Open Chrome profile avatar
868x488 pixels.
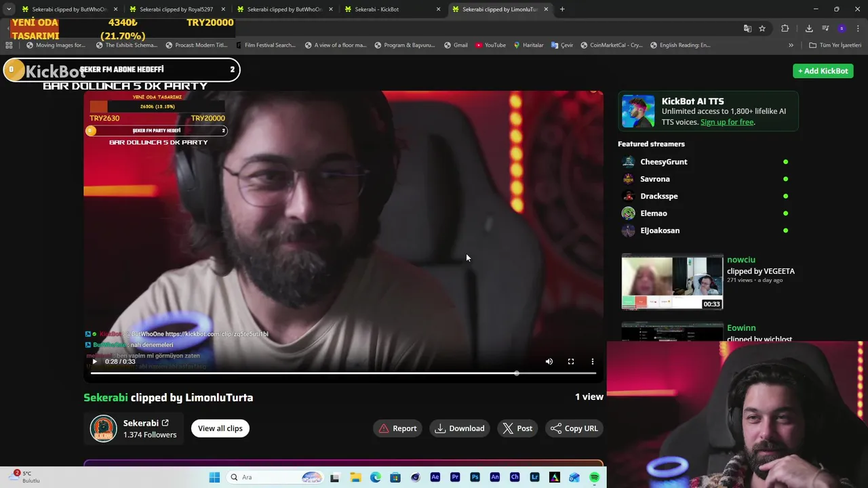842,28
